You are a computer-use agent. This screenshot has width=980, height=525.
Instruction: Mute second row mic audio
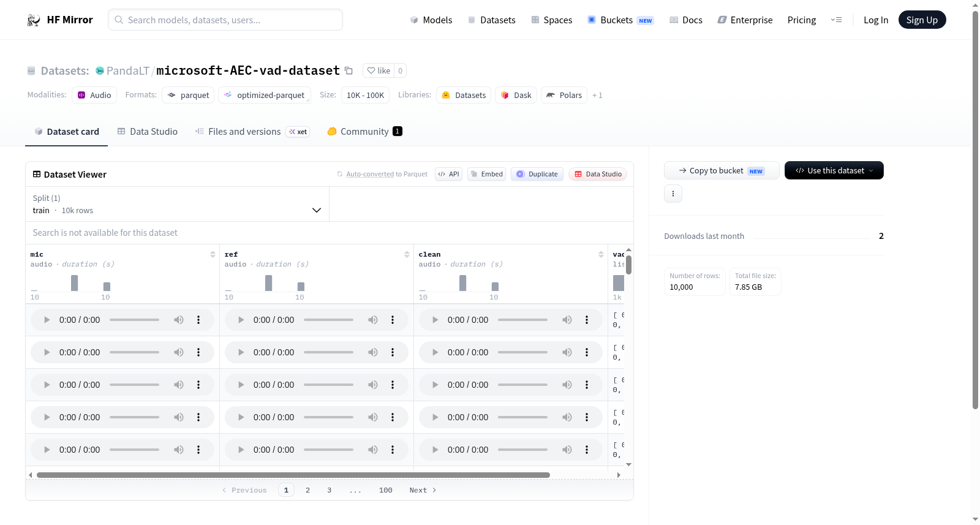click(x=179, y=352)
